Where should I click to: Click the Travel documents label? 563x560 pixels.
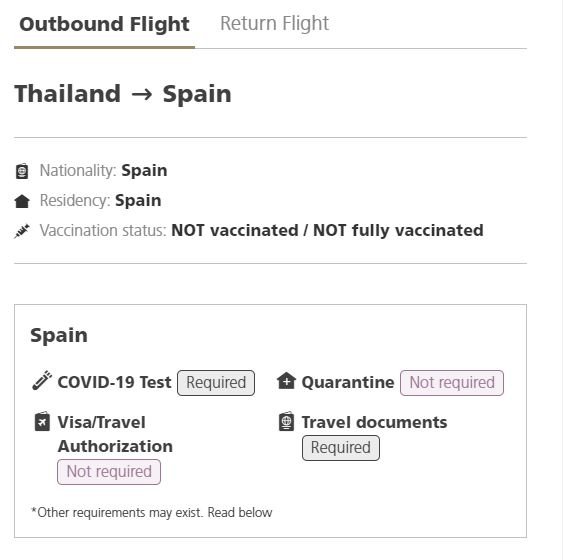374,422
